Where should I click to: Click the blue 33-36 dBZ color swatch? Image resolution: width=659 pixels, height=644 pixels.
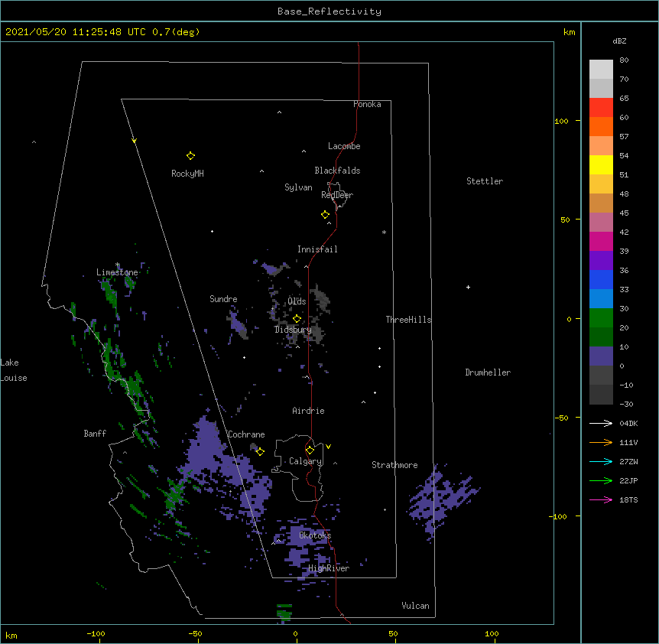click(x=601, y=280)
